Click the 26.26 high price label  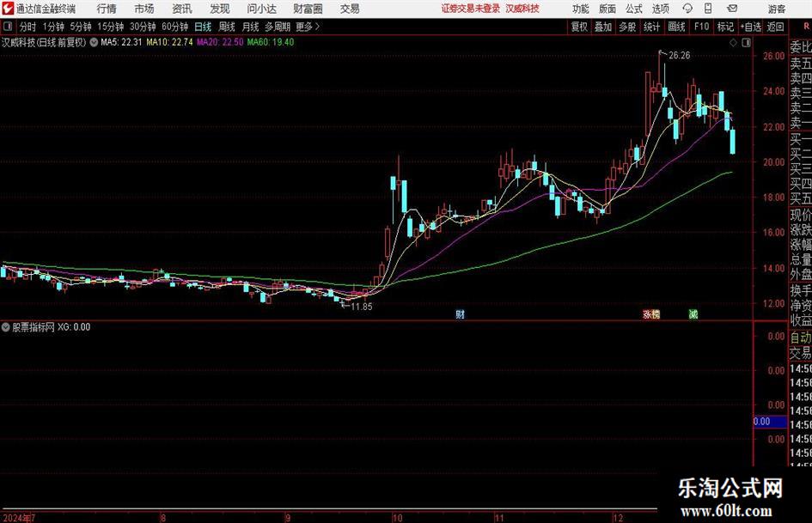pyautogui.click(x=680, y=56)
